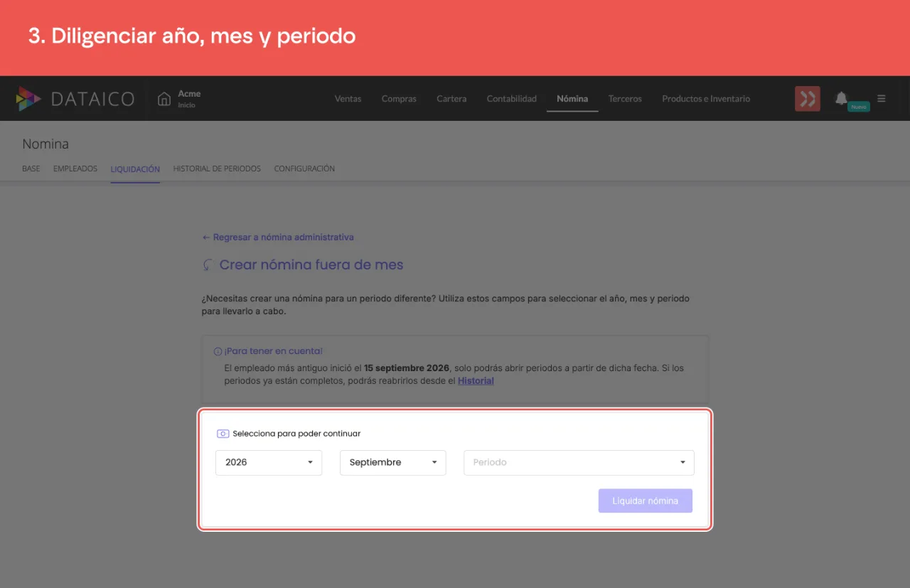Click the Crear nómina fuera de mes heading
Viewport: 910px width, 588px height.
(x=311, y=265)
